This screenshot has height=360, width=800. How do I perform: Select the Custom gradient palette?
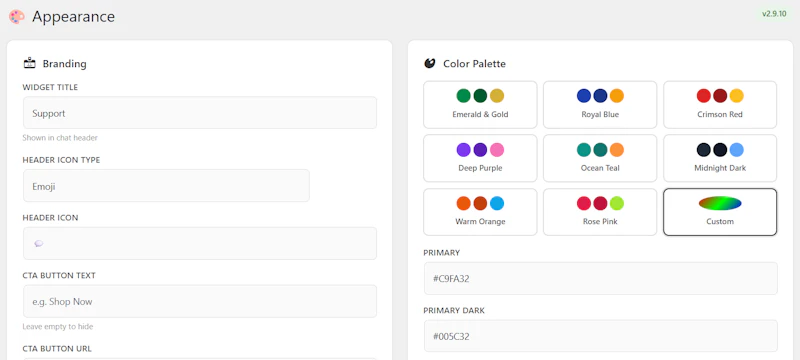click(720, 212)
